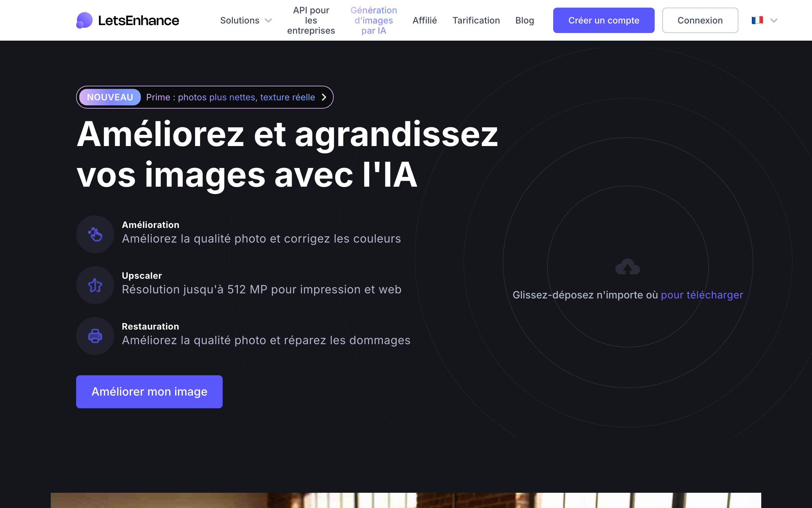The image size is (812, 508).
Task: Click the sample photo thumbnail at the bottom
Action: tap(406, 500)
